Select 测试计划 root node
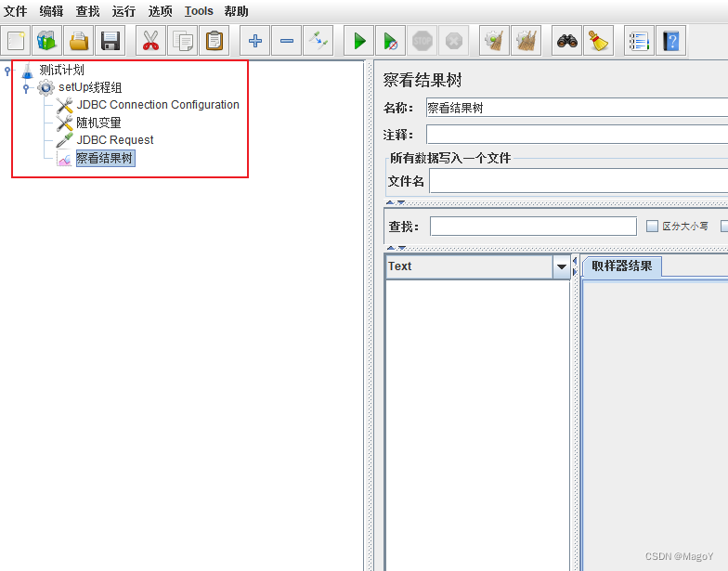728x571 pixels. click(61, 71)
